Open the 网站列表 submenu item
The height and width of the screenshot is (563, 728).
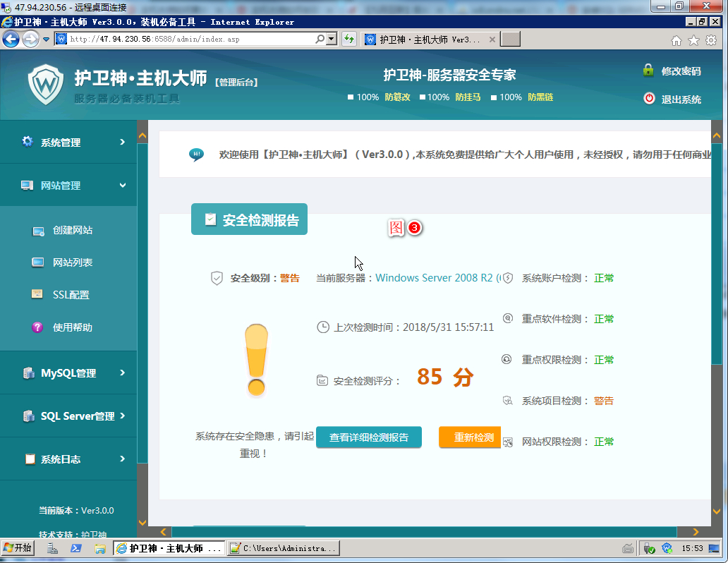[x=72, y=262]
